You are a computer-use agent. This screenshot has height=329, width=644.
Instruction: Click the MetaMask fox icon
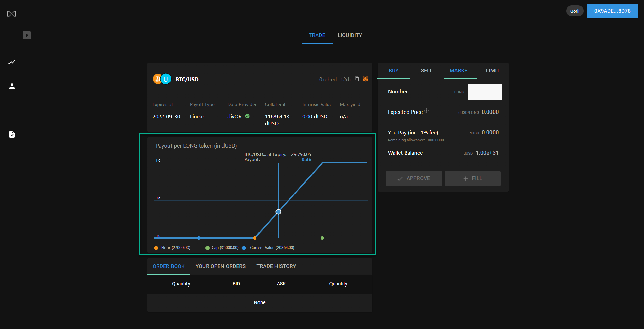click(x=365, y=79)
